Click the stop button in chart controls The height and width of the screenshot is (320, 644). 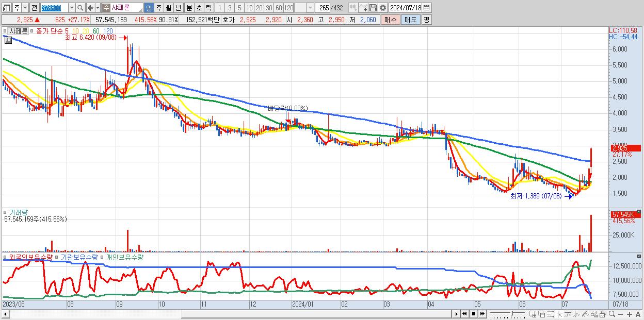point(473,314)
